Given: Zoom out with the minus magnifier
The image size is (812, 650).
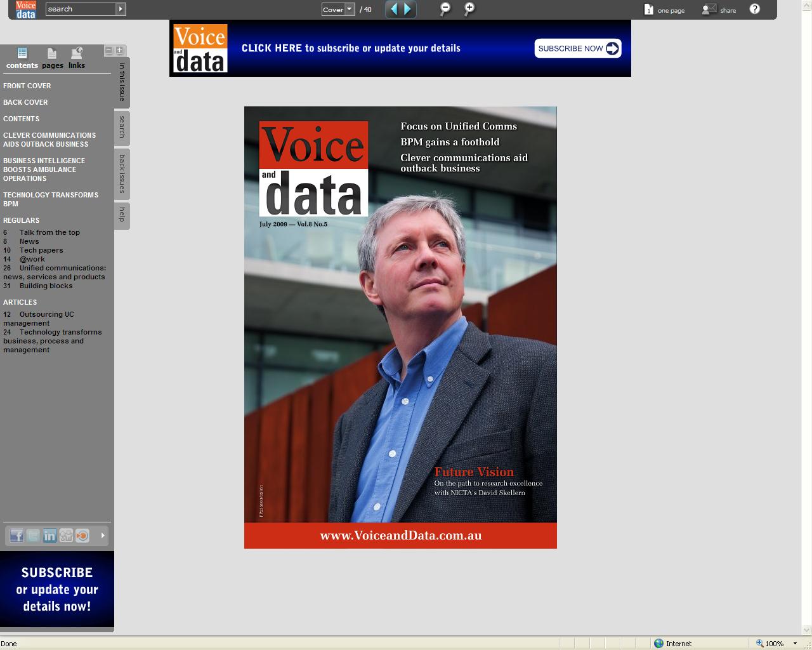Looking at the screenshot, I should point(445,9).
